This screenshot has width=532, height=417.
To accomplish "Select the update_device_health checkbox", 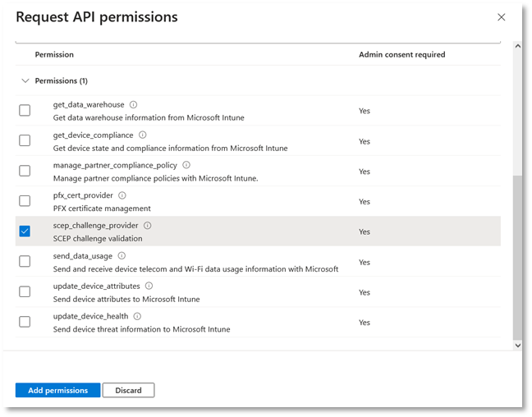I will pos(25,322).
